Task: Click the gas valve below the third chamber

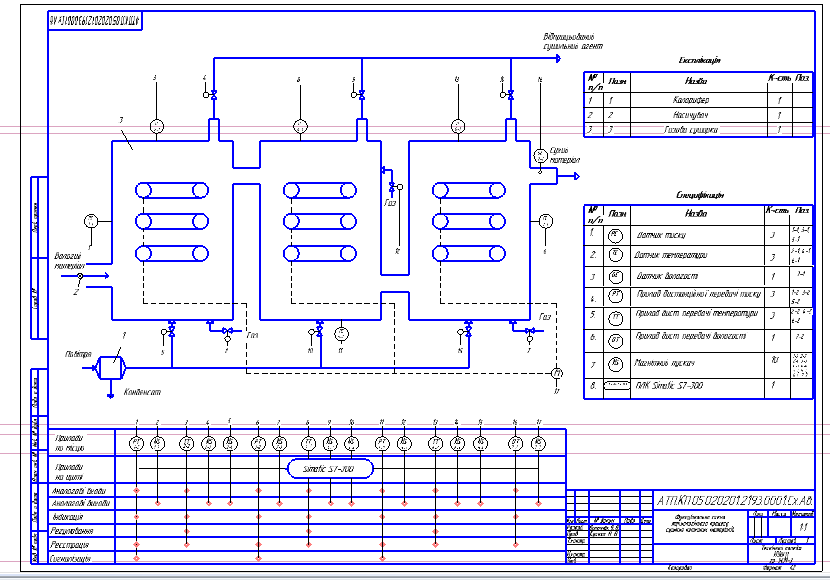Action: point(529,331)
